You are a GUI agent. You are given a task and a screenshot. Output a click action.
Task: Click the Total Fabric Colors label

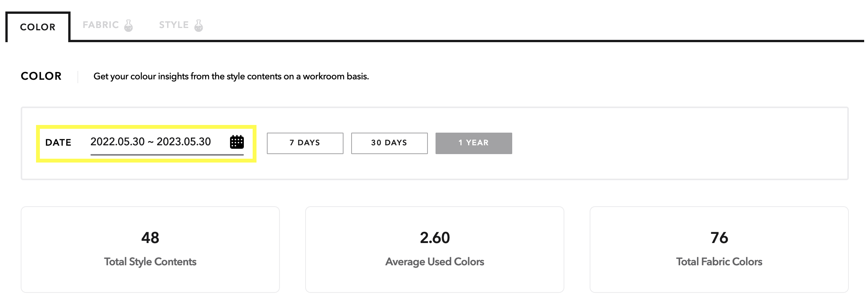[x=719, y=262]
